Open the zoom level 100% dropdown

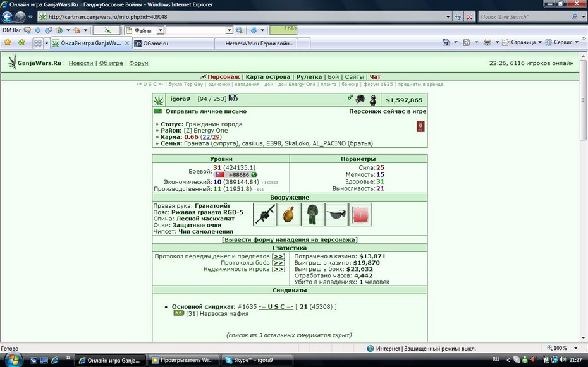pos(575,348)
